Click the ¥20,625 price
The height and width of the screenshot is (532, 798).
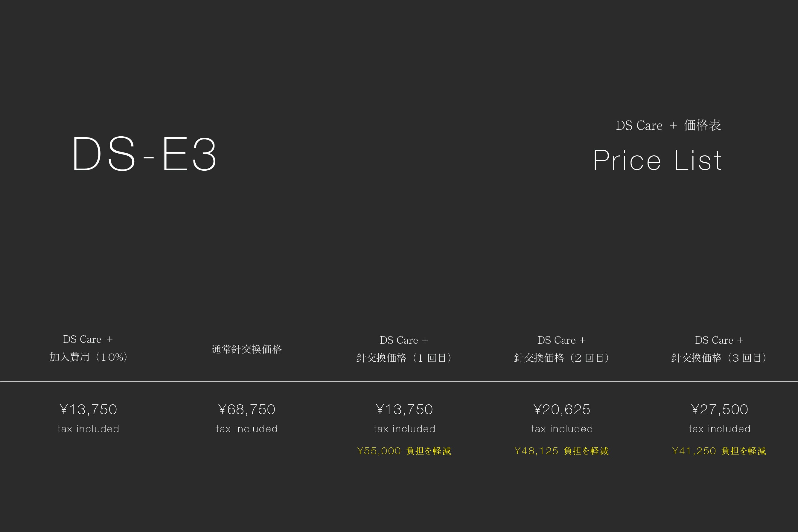[562, 409]
